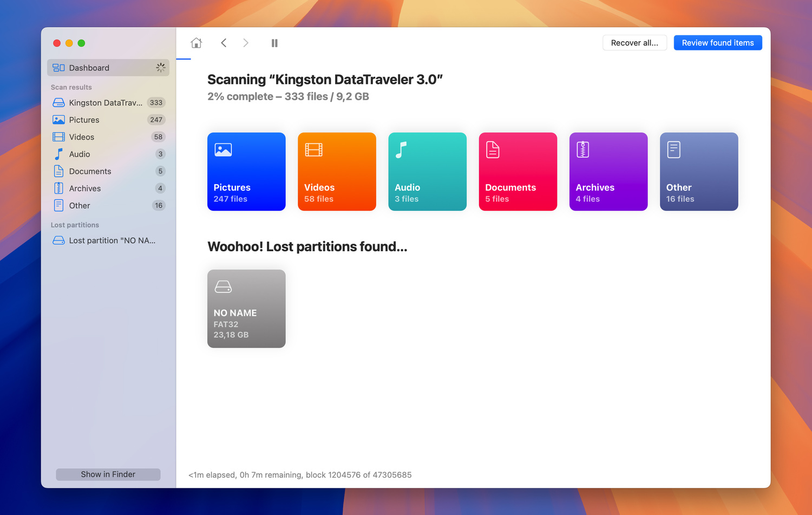Screen dimensions: 812x515
Task: Click the 58 badge next to Videos
Action: [158, 137]
